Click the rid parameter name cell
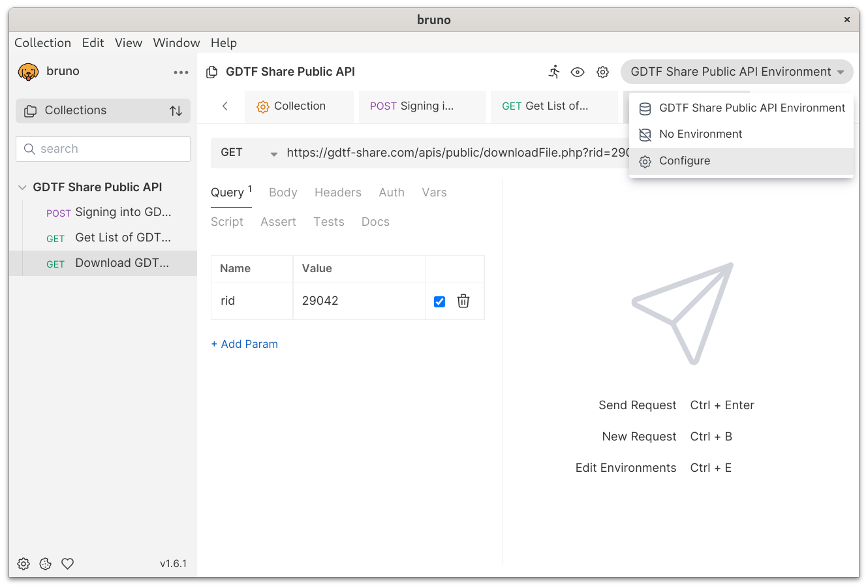The image size is (868, 588). click(252, 301)
